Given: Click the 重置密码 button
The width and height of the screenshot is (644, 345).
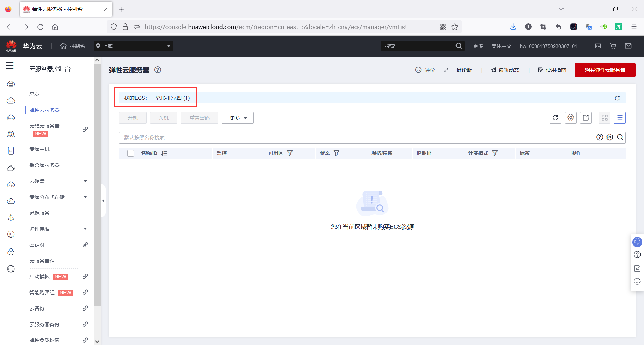Looking at the screenshot, I should point(200,118).
